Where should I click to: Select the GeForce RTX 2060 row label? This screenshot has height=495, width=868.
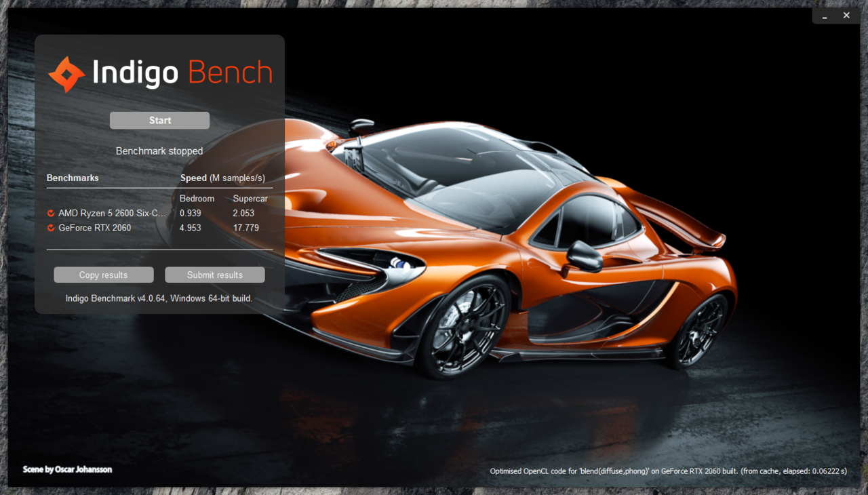point(95,228)
